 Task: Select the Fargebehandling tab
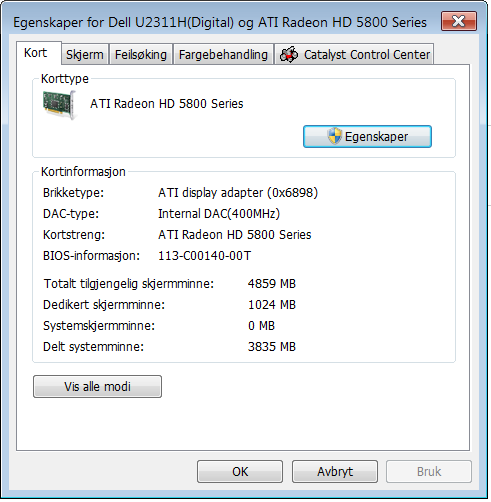[x=223, y=54]
